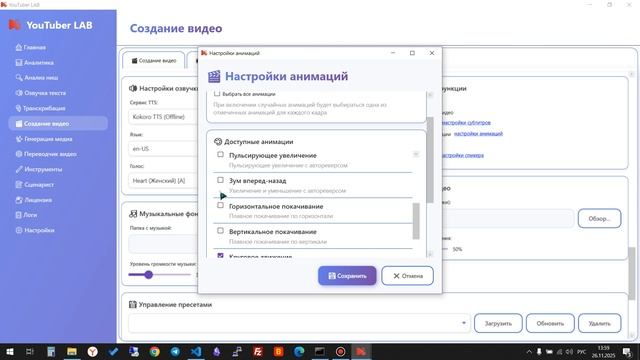Click the Лицензия icon in sidebar
The image size is (640, 360).
pos(19,200)
